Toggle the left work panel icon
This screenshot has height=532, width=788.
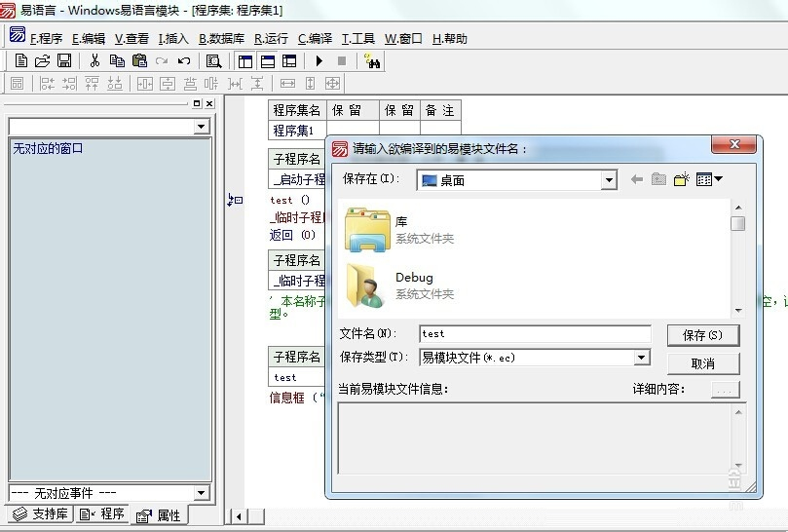pos(245,61)
